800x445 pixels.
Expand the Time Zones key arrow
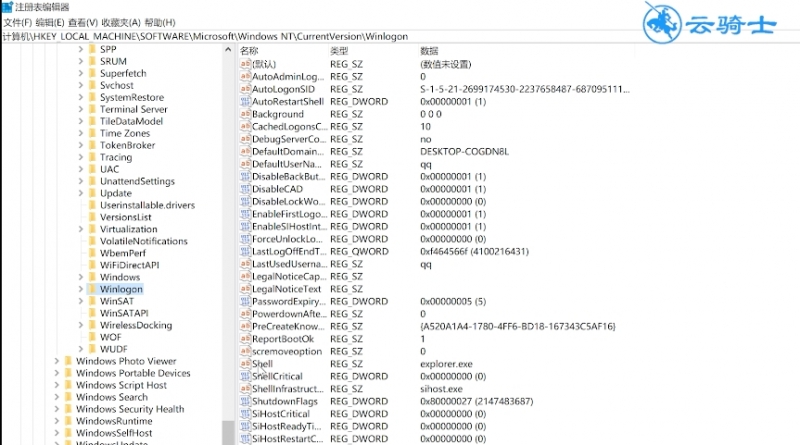(x=81, y=133)
